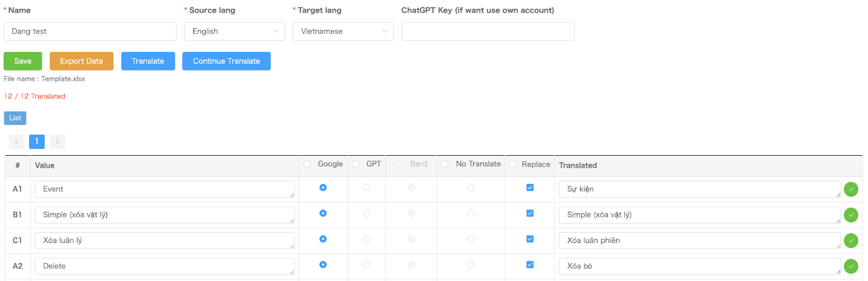
Task: Select Google radio for row C1
Action: 323,239
